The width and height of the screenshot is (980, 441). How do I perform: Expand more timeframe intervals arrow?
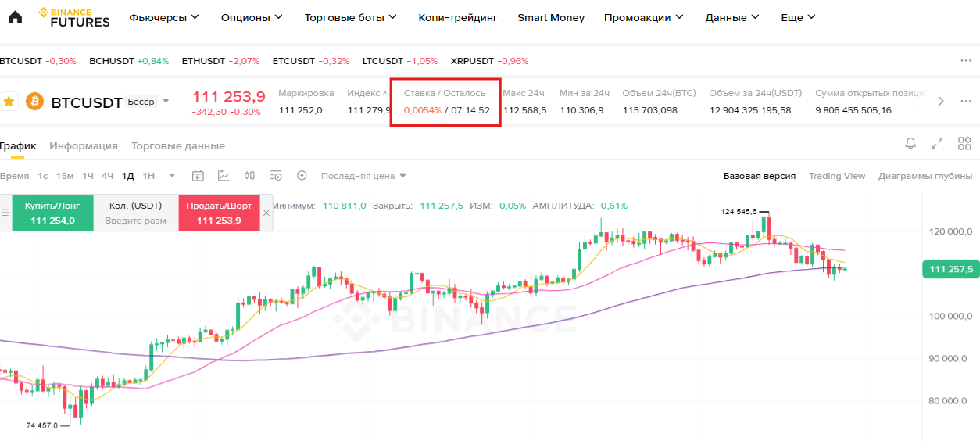point(172,176)
